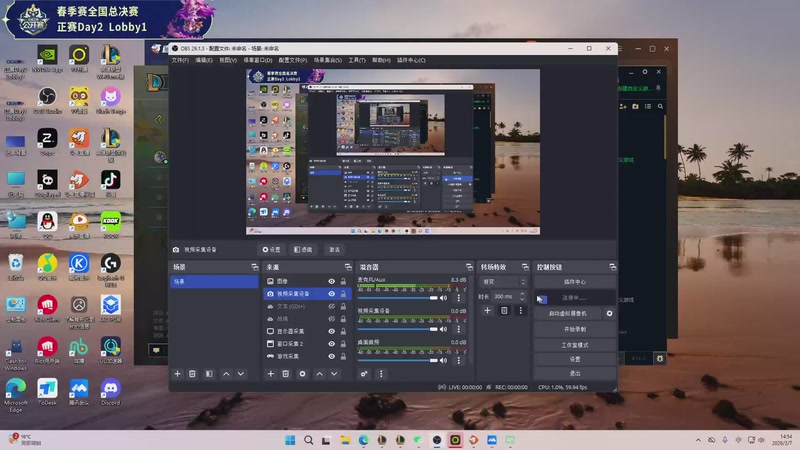Open 滤镜 filters button on source toolbar

303,249
